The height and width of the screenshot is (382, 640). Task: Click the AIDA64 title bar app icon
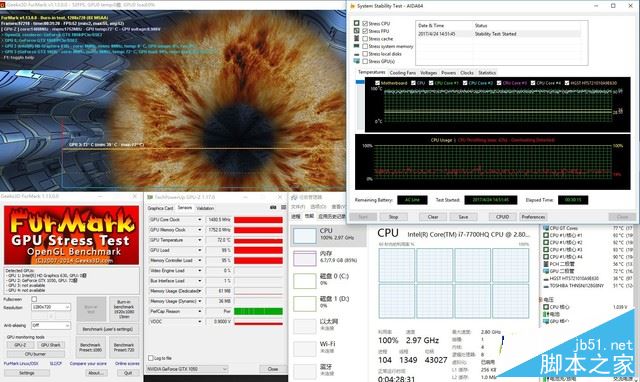pos(353,6)
